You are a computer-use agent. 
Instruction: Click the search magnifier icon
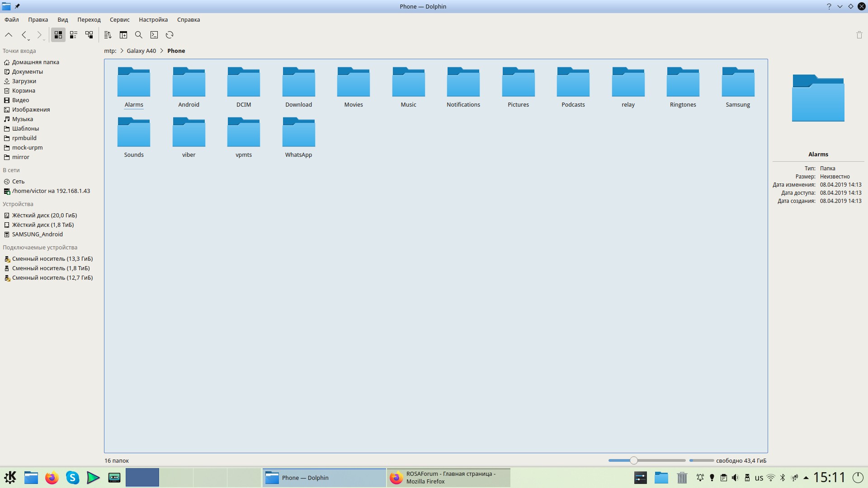click(139, 35)
